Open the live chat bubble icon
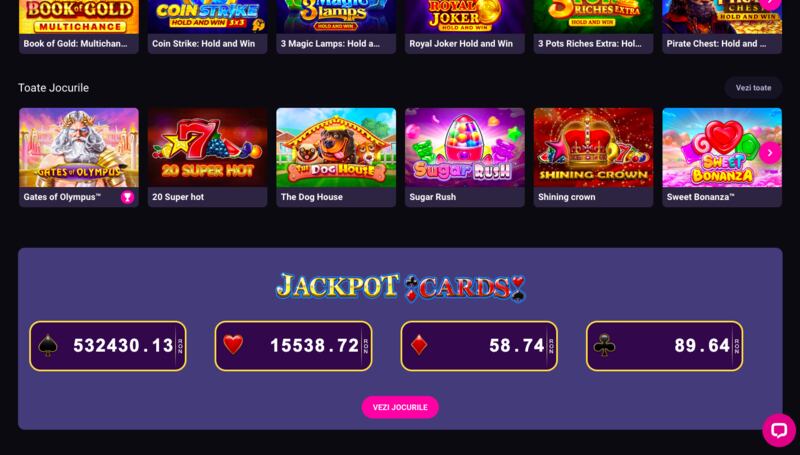Image resolution: width=800 pixels, height=455 pixels. [x=779, y=429]
